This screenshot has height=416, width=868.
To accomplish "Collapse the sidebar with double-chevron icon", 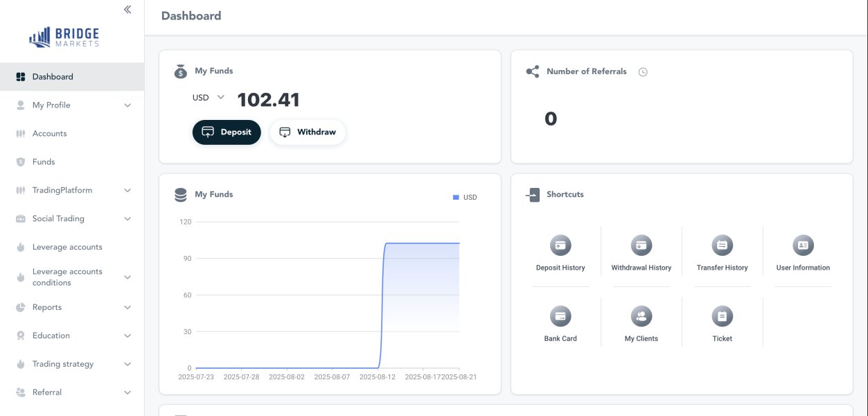I will coord(127,10).
